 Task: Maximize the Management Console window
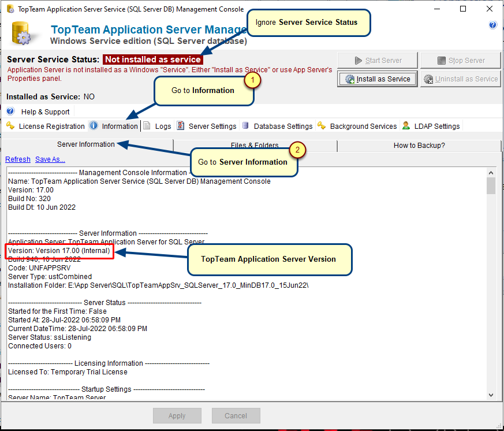click(463, 9)
